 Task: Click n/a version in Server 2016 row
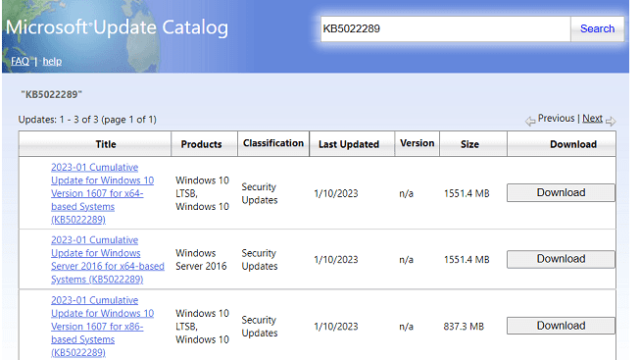[x=406, y=260]
